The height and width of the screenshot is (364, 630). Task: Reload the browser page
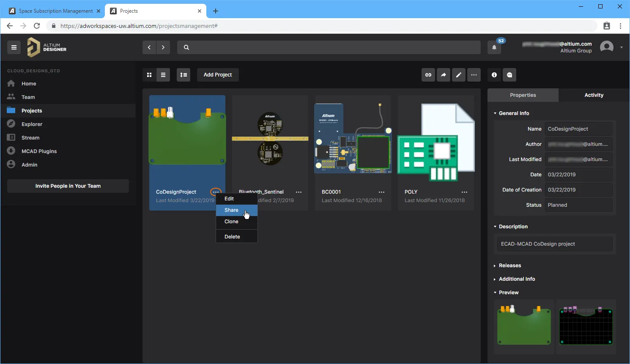(x=37, y=26)
